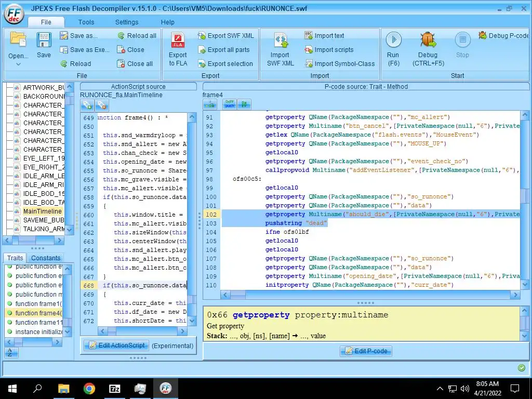Open the Help ribbon tab

pos(168,22)
